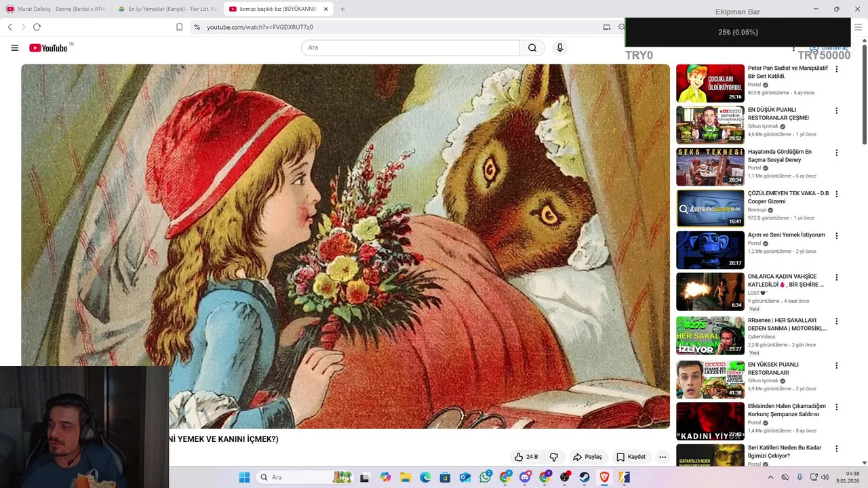The width and height of the screenshot is (868, 488).
Task: Open site settings icon in address bar
Action: tap(197, 27)
